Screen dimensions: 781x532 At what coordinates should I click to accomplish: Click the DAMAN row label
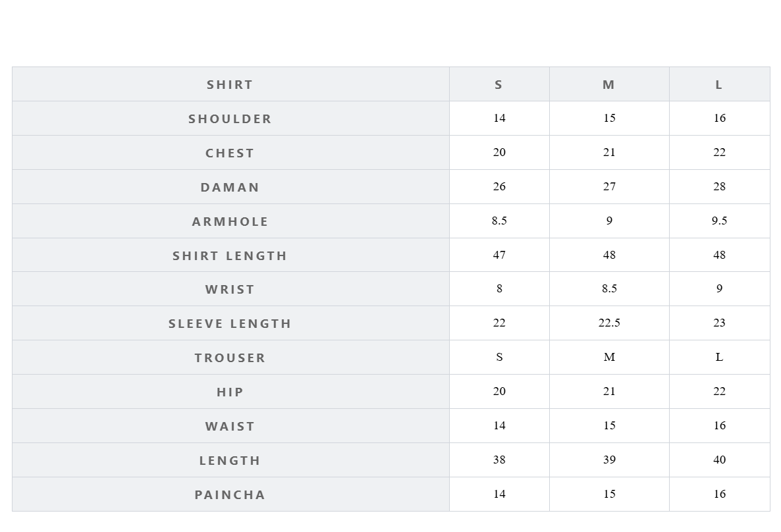[230, 187]
